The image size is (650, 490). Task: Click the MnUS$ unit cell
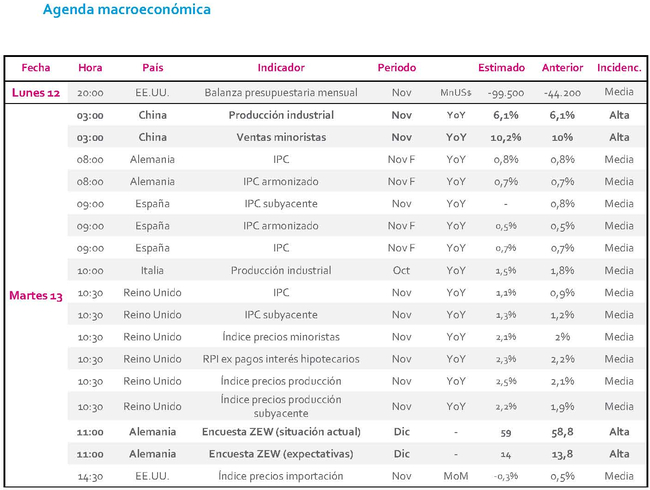click(x=456, y=93)
